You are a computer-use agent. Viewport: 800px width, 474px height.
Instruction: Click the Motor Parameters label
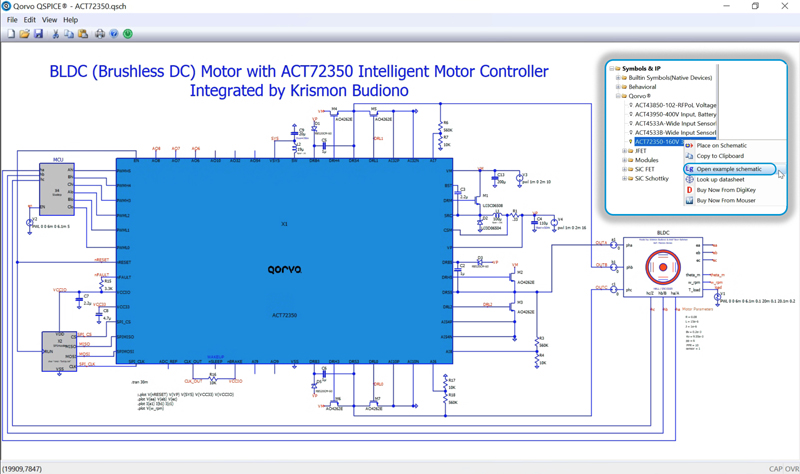tap(697, 309)
